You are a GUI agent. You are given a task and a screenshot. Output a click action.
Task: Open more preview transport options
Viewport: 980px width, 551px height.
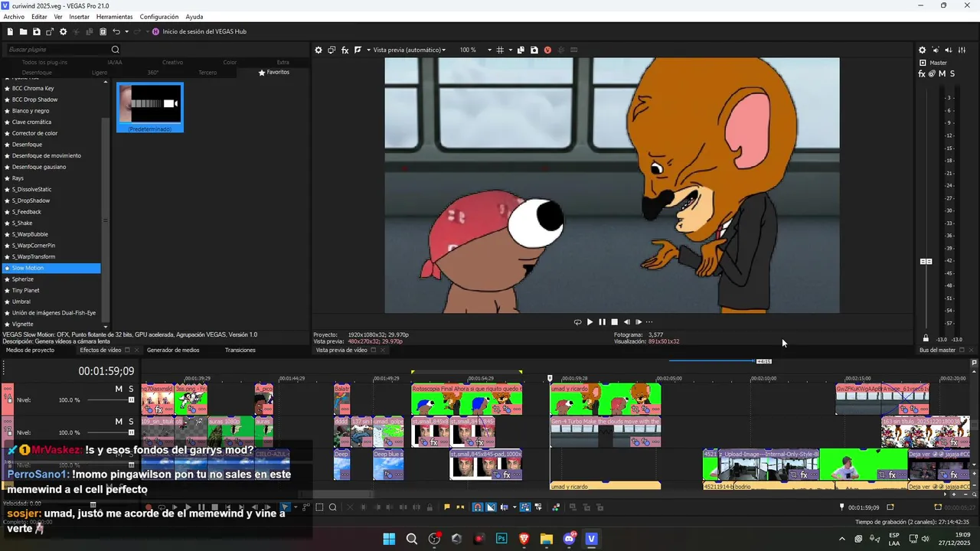click(649, 322)
